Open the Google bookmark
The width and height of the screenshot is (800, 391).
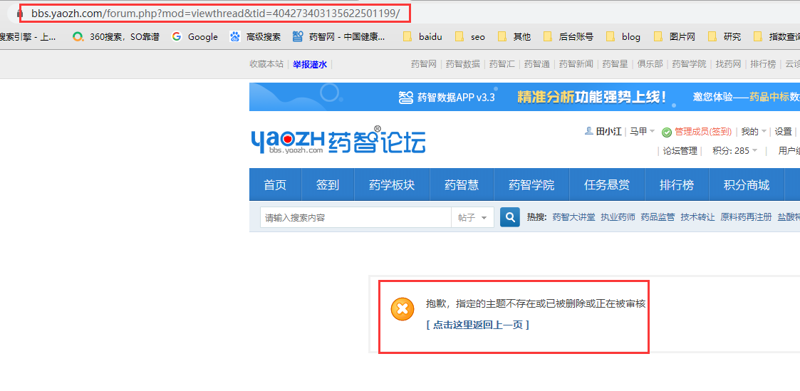[x=194, y=37]
